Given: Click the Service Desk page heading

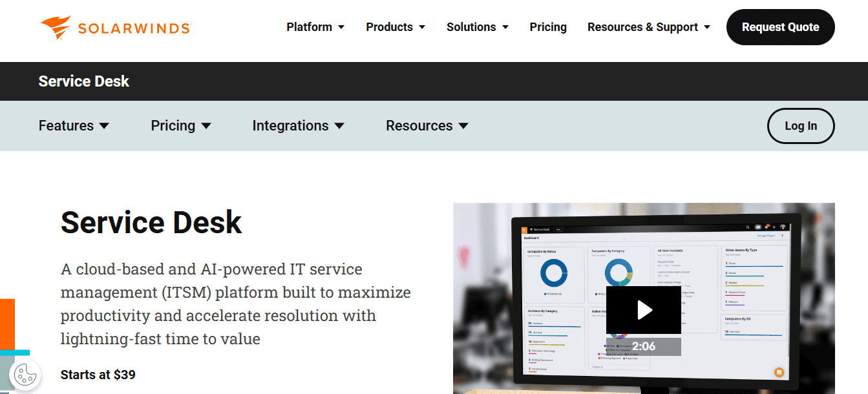Looking at the screenshot, I should pos(151,222).
